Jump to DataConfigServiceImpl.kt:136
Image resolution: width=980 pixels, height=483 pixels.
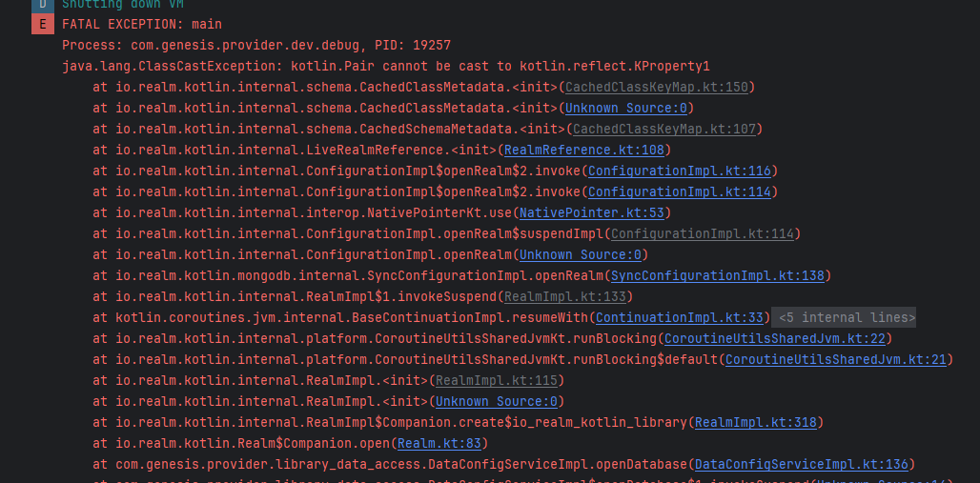coord(802,464)
